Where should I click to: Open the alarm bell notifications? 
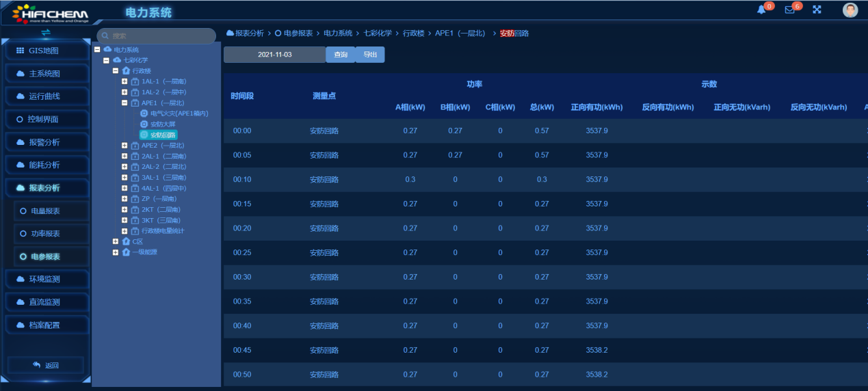pyautogui.click(x=761, y=10)
